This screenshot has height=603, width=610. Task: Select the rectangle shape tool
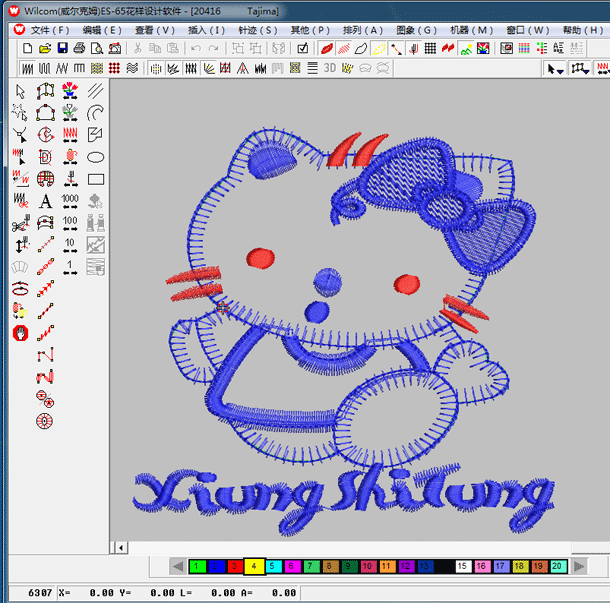coord(96,179)
